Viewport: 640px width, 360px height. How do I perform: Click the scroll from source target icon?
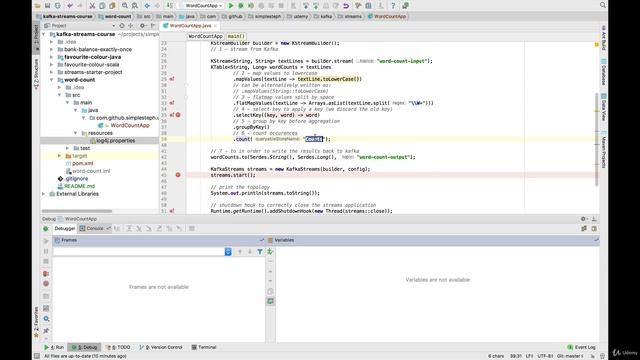pos(122,26)
